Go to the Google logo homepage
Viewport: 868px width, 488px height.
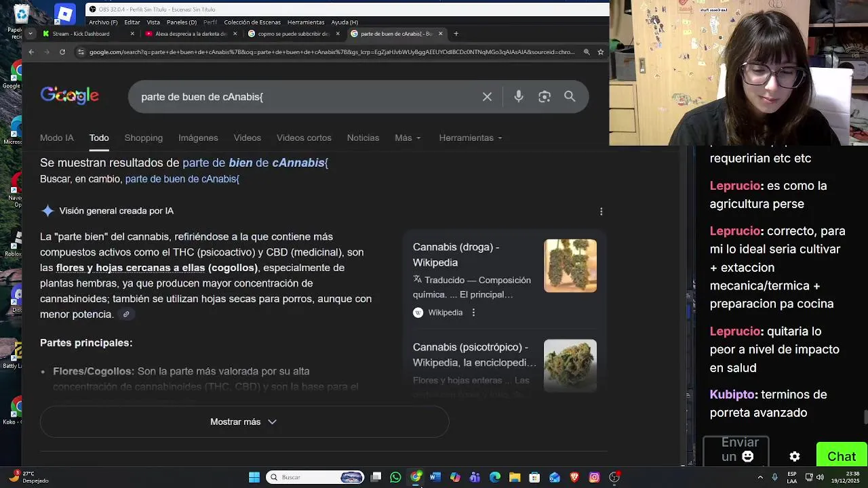click(x=69, y=96)
